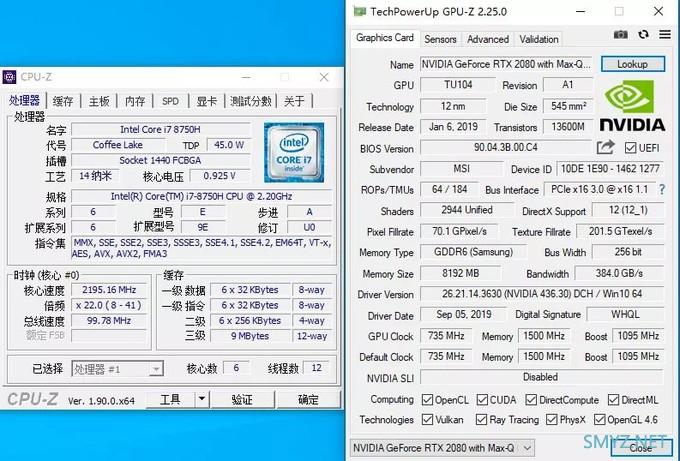The image size is (680, 461).
Task: Click the Lookup button
Action: pyautogui.click(x=633, y=64)
